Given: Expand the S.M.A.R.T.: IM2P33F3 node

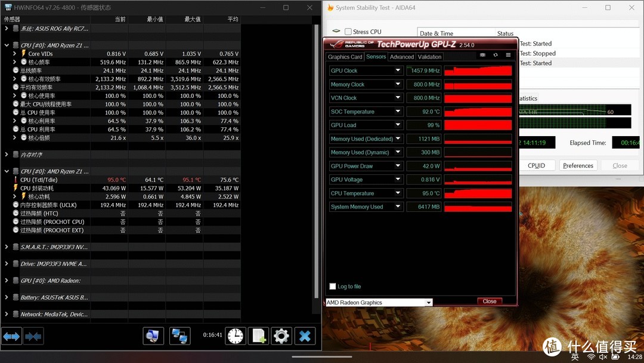Looking at the screenshot, I should point(7,247).
